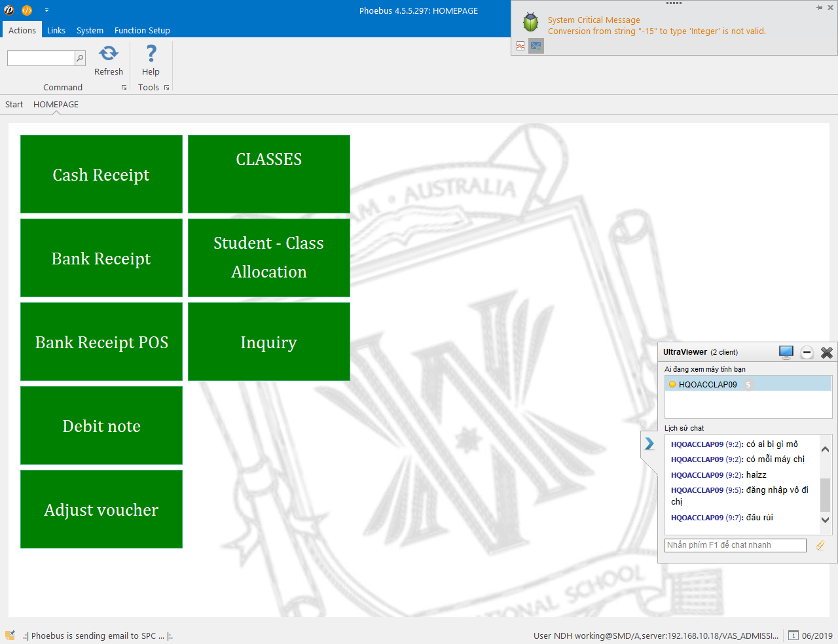The image size is (838, 644).
Task: Click the Refresh icon in the ribbon
Action: (109, 54)
